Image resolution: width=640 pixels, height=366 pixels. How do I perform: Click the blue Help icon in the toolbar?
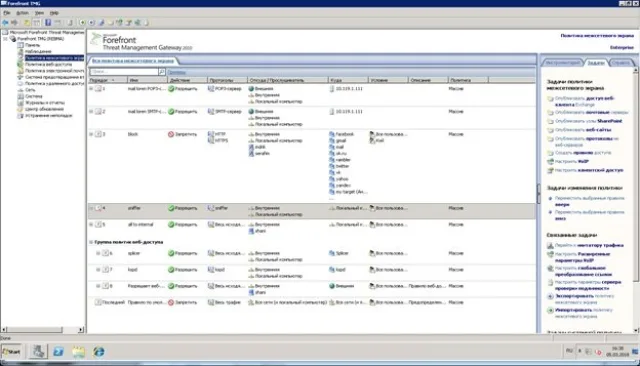pos(48,23)
